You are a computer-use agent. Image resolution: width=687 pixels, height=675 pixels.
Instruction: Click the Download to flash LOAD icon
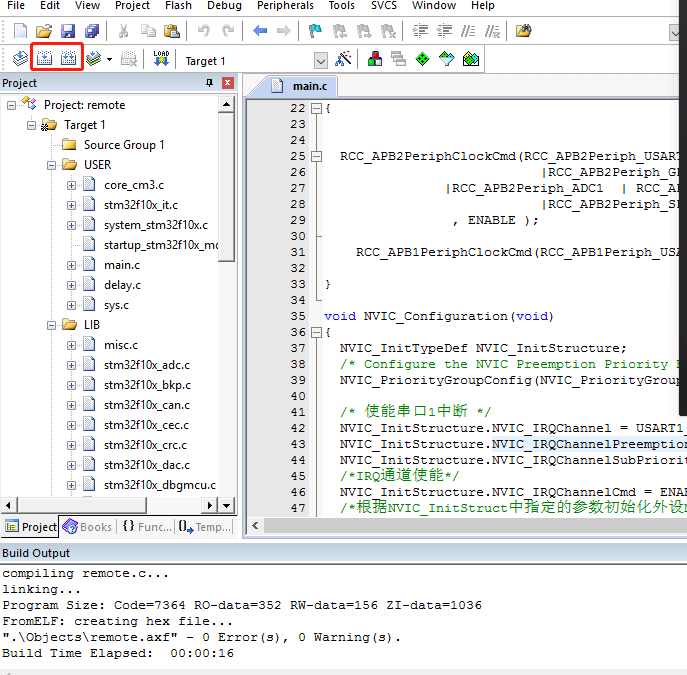[161, 60]
